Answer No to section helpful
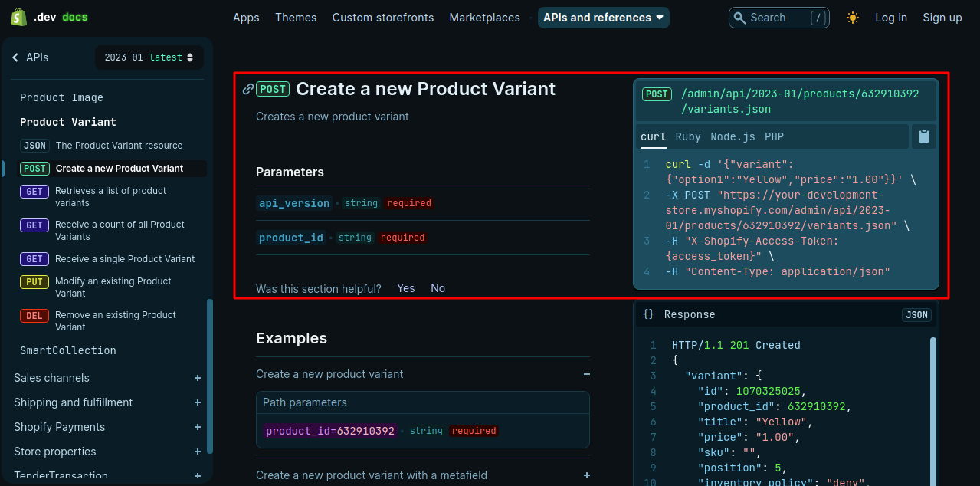Screen dimensions: 980x486 (438, 288)
